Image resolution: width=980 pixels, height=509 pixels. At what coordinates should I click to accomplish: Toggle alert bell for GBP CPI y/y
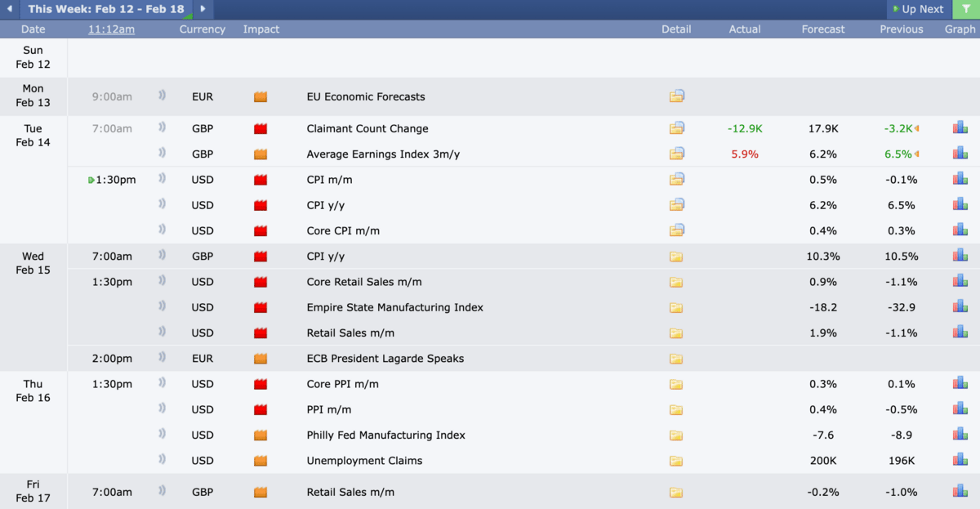click(162, 256)
